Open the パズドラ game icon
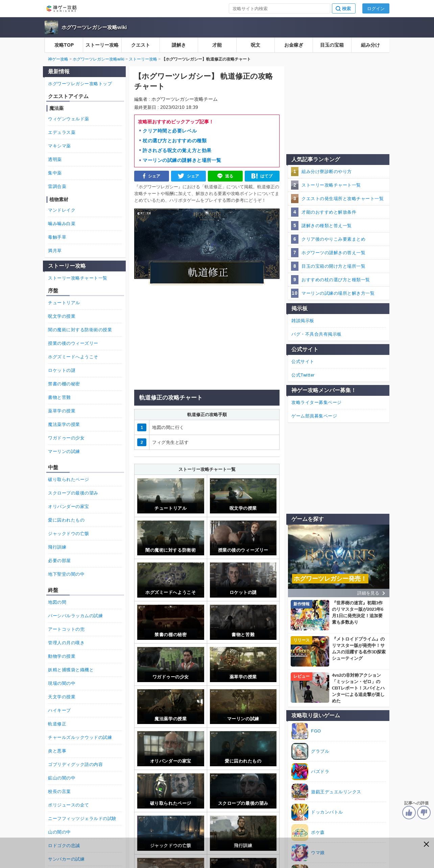The image size is (434, 868). [300, 772]
